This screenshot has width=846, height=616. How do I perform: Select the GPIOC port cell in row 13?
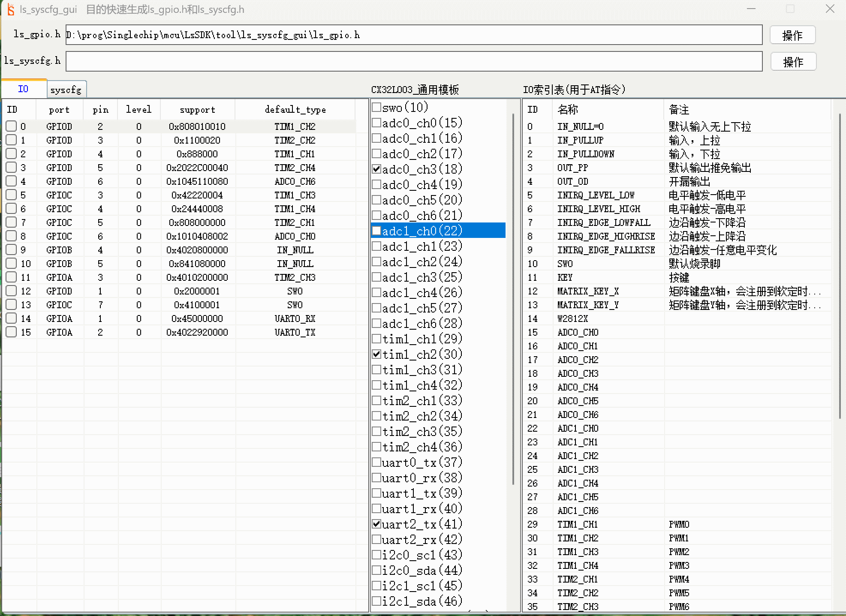60,305
